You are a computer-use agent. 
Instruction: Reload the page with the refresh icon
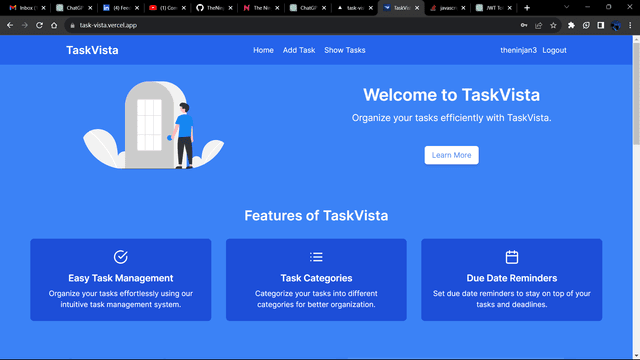tap(39, 25)
